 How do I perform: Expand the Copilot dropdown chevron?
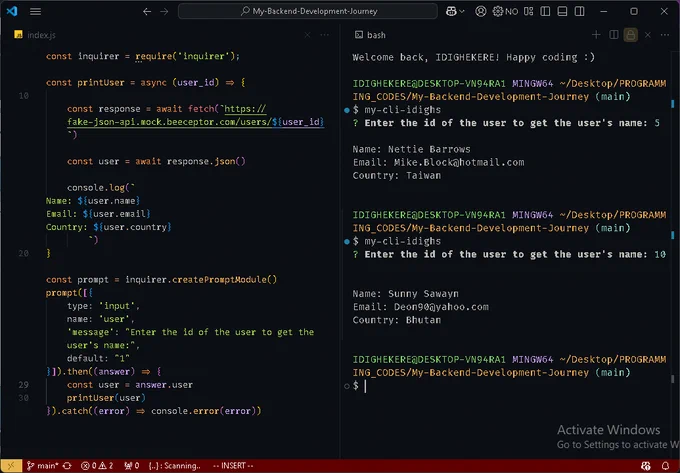pyautogui.click(x=462, y=11)
